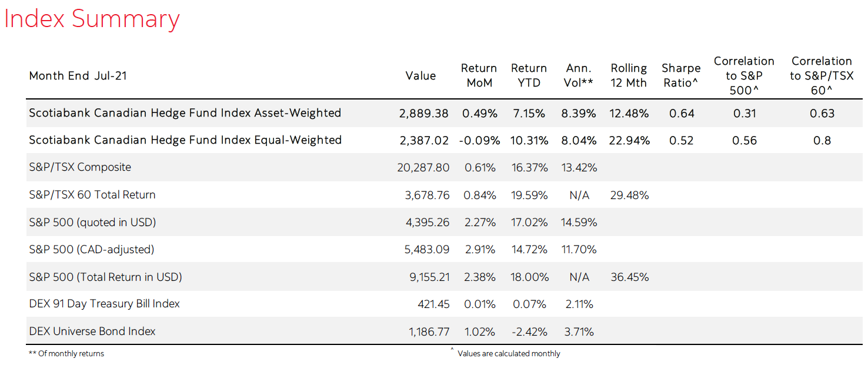Select the S&P 500 (CAD-adjusted) row label
Viewport: 868px width, 365px height.
(92, 250)
